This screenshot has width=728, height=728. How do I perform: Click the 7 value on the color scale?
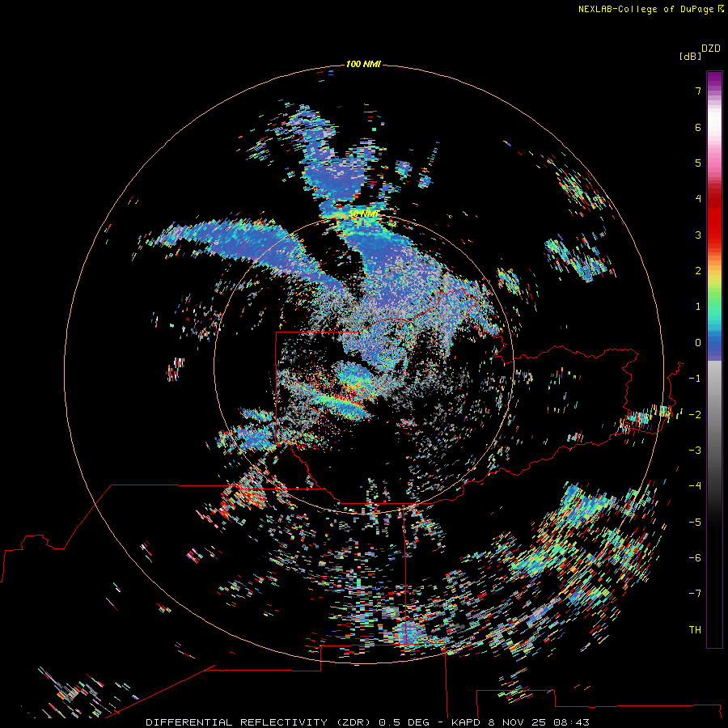click(698, 91)
